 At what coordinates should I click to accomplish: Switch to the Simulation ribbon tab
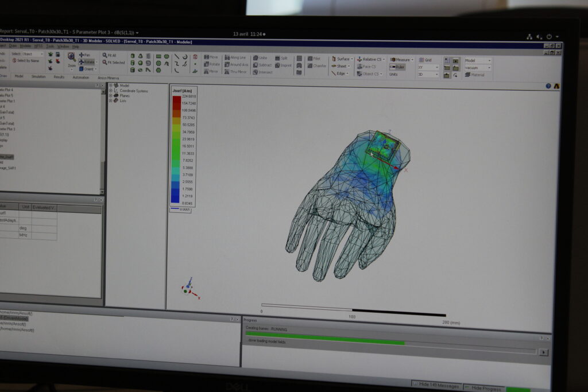pos(38,76)
